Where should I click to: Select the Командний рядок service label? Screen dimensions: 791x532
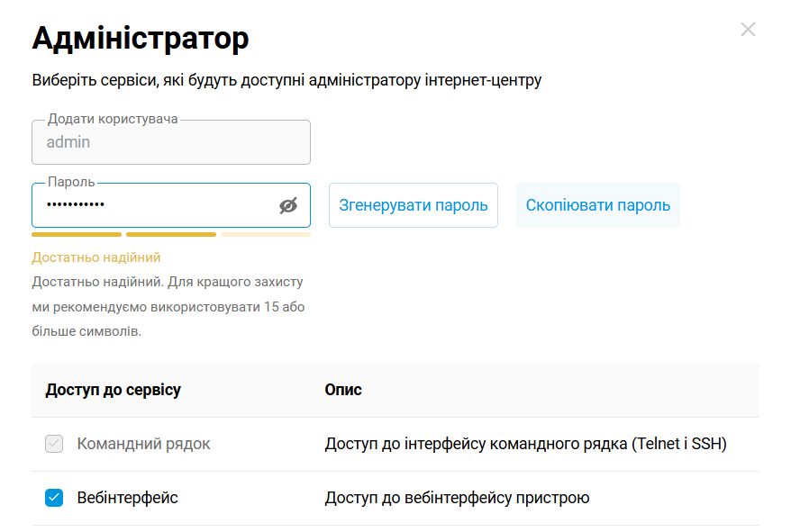coord(143,444)
